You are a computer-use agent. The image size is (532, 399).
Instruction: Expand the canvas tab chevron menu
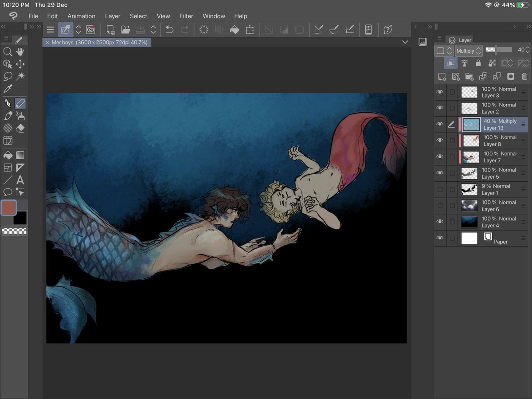[405, 42]
